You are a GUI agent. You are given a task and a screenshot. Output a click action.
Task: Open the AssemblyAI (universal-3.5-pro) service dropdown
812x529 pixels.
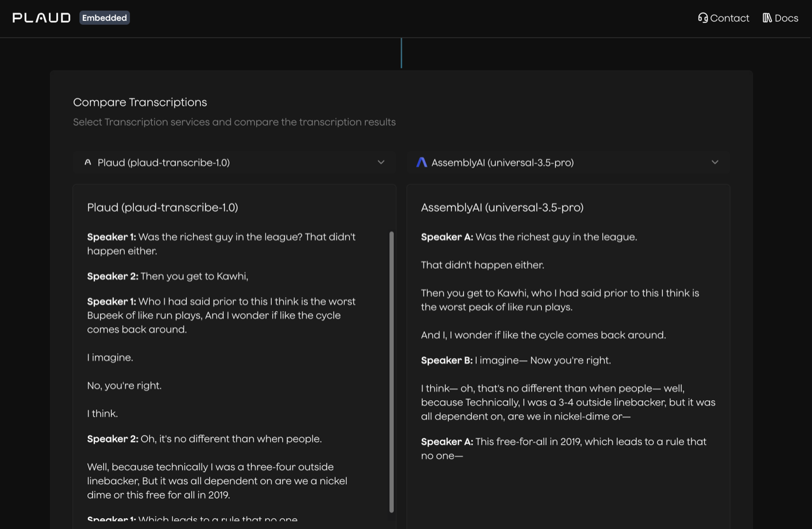[569, 163]
